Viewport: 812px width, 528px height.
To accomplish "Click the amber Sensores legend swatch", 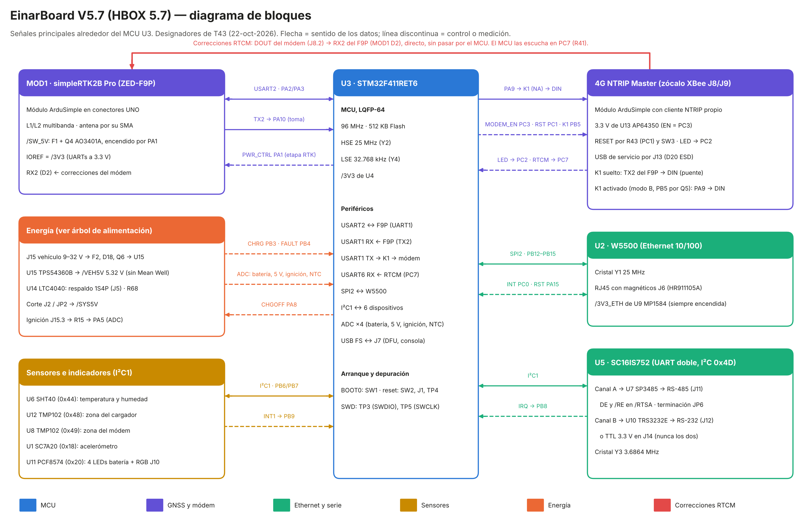I will 408,505.
